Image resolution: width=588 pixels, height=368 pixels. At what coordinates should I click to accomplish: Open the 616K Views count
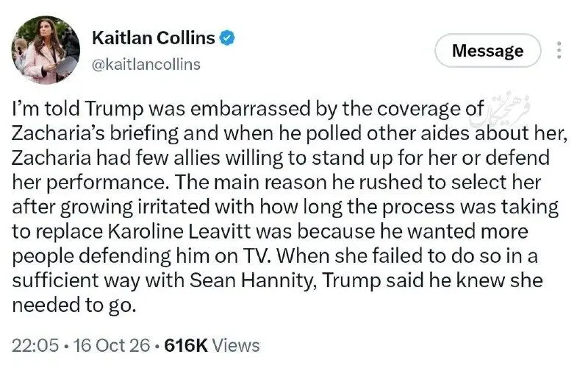212,345
